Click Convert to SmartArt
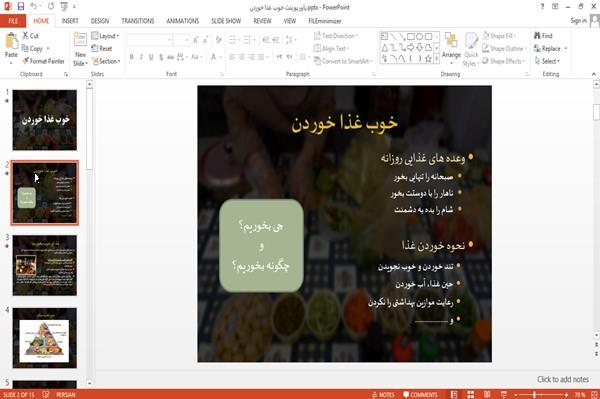 343,61
